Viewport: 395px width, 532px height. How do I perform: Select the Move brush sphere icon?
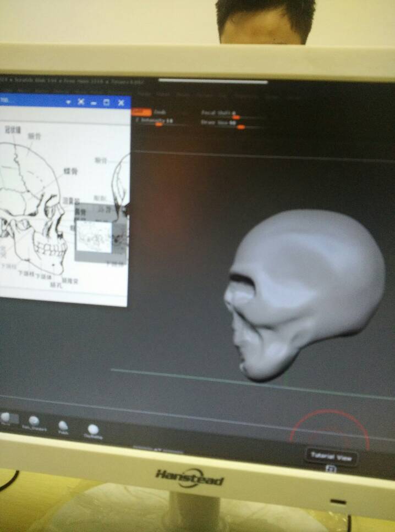pos(6,418)
